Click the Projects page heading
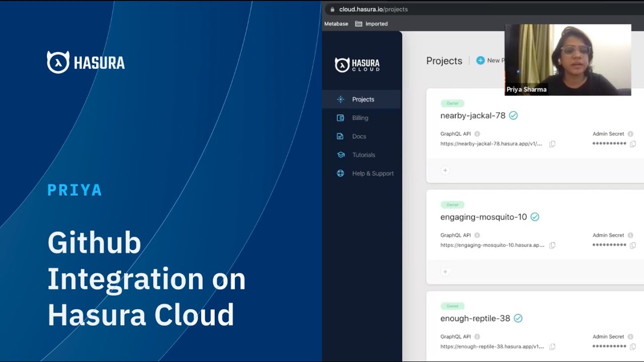This screenshot has width=644, height=362. point(444,61)
